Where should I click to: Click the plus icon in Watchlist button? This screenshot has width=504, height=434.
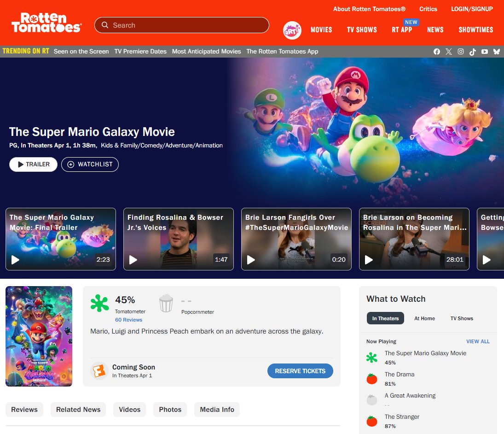(71, 164)
